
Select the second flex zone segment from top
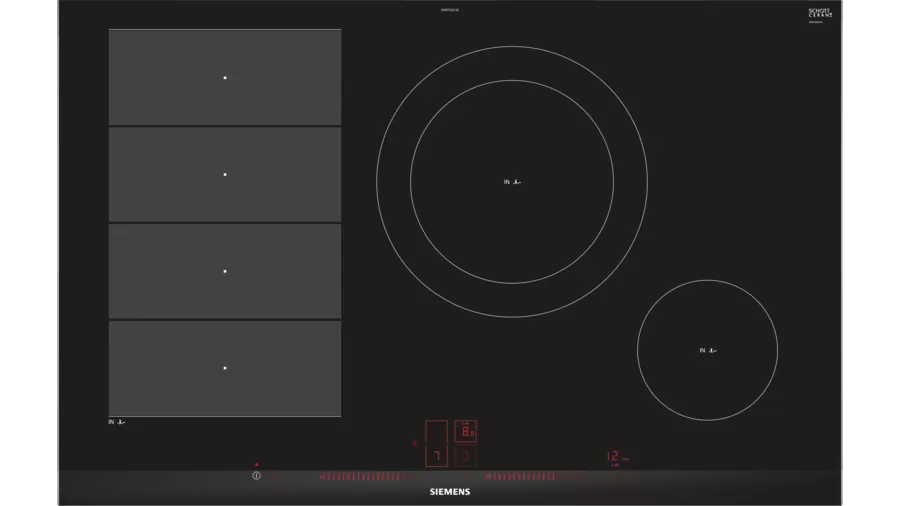tap(225, 174)
